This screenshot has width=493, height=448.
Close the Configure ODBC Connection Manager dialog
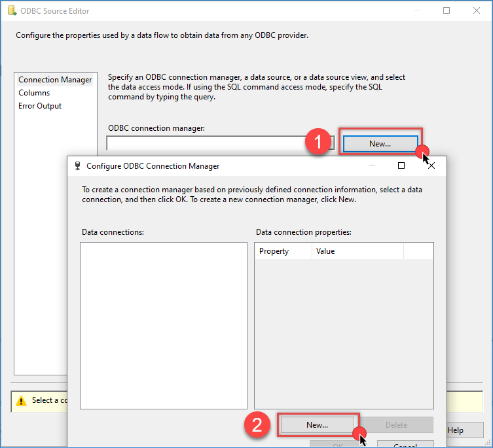pyautogui.click(x=431, y=166)
